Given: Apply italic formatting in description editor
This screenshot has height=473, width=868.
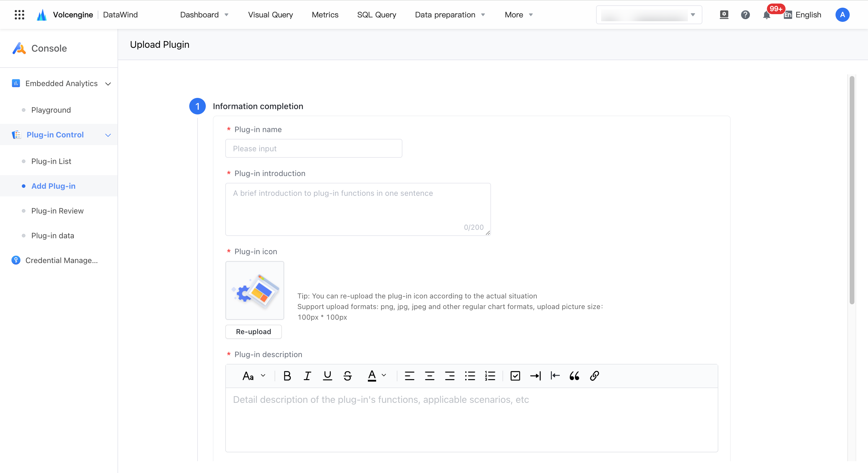Looking at the screenshot, I should pyautogui.click(x=307, y=376).
